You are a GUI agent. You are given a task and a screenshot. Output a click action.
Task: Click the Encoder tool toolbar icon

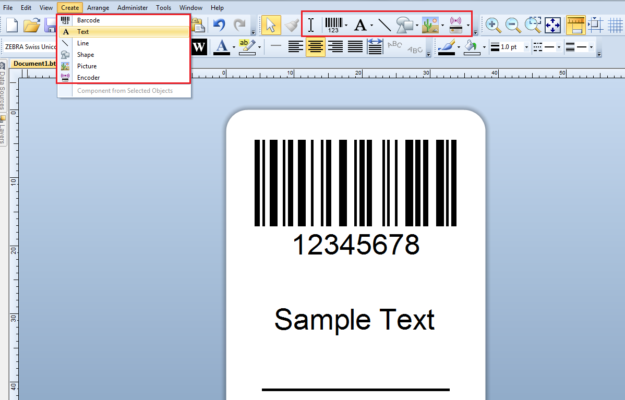(456, 25)
